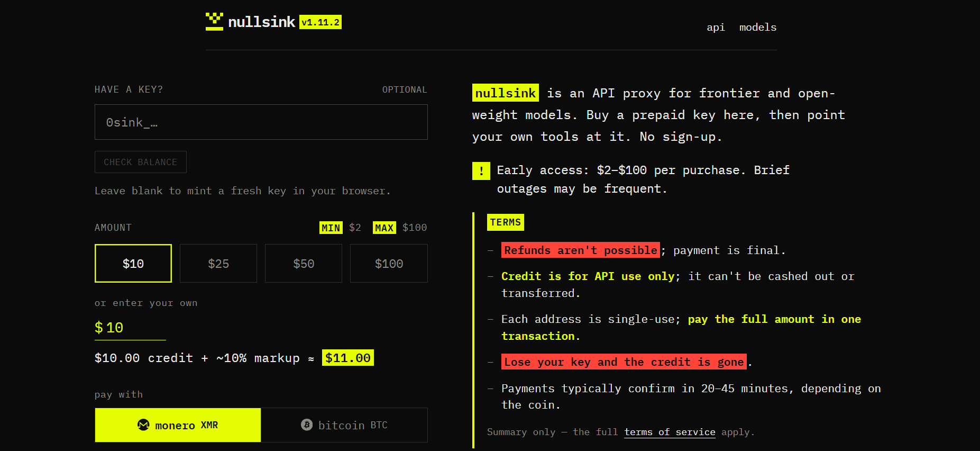Click the Bitcoin coin icon
The width and height of the screenshot is (980, 451).
(307, 425)
